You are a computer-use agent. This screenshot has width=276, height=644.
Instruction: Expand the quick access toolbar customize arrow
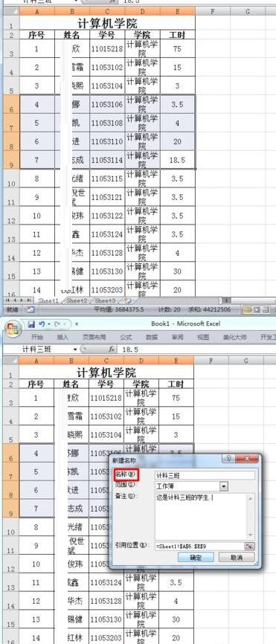77,324
